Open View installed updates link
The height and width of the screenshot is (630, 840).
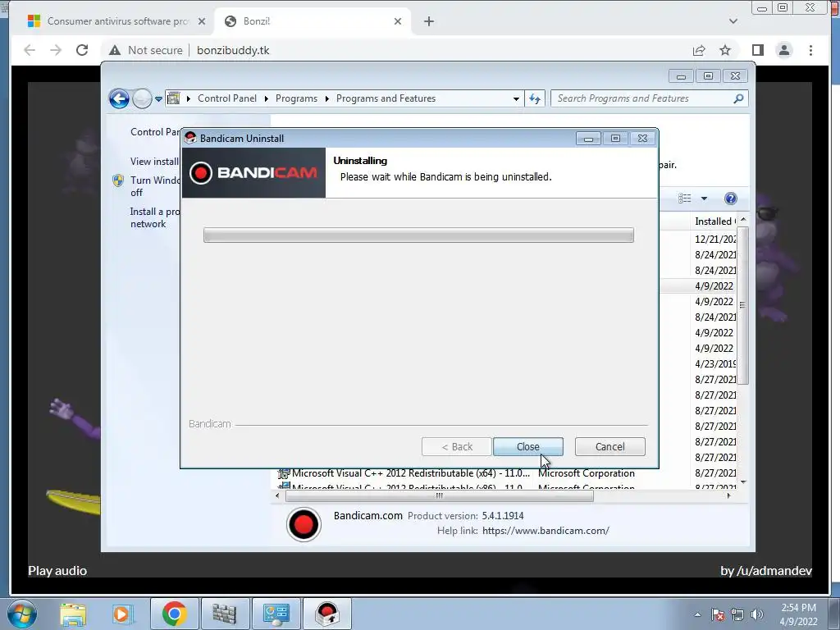(155, 162)
